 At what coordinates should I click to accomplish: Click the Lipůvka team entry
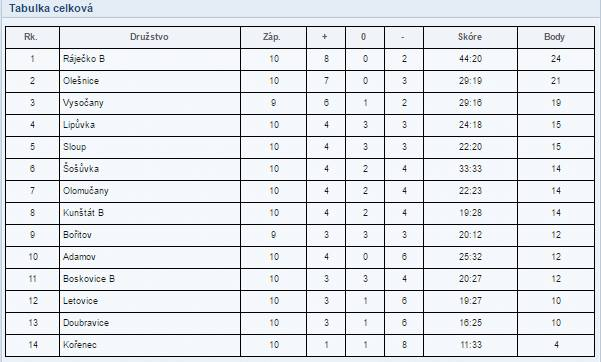click(79, 125)
